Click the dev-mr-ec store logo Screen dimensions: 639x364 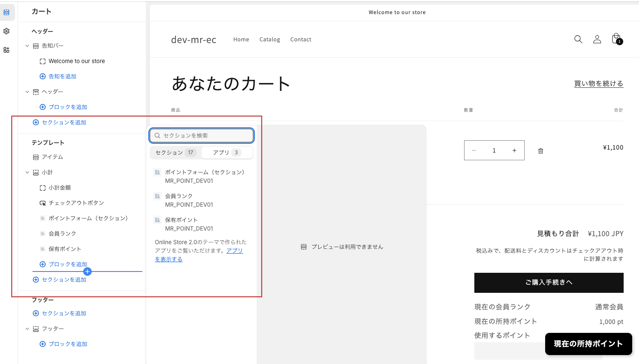pyautogui.click(x=194, y=40)
